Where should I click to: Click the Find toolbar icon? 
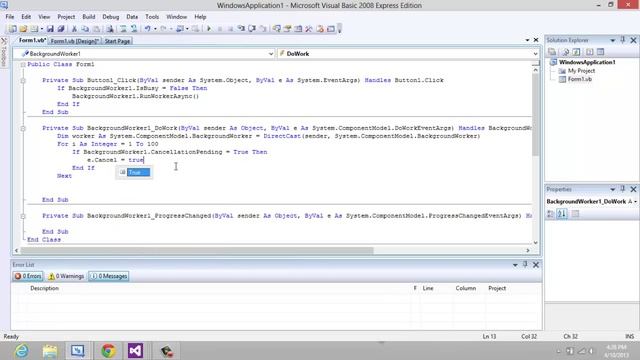[109, 29]
